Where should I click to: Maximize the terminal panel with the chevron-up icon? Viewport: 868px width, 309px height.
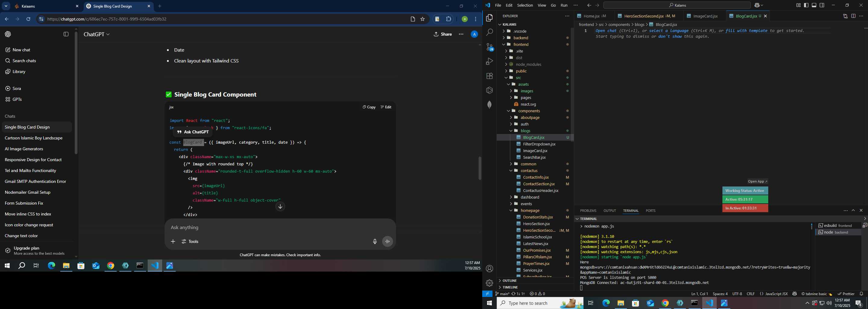click(x=853, y=211)
